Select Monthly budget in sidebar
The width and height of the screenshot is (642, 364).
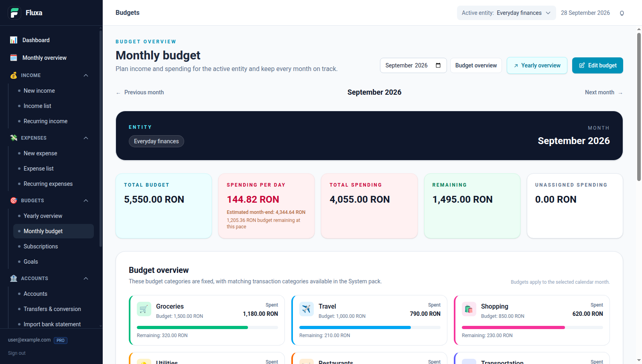point(53,231)
